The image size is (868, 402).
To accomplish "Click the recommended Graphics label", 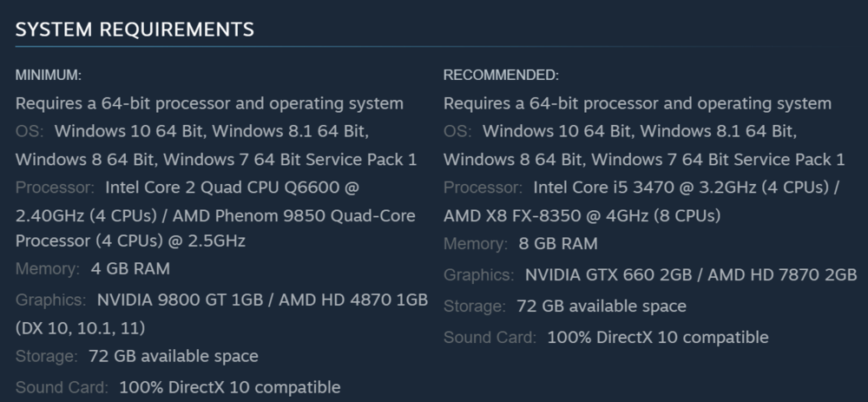I will point(478,275).
